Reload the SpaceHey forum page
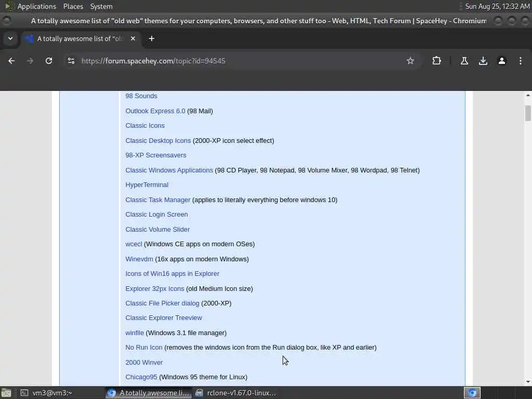532x399 pixels. tap(49, 61)
